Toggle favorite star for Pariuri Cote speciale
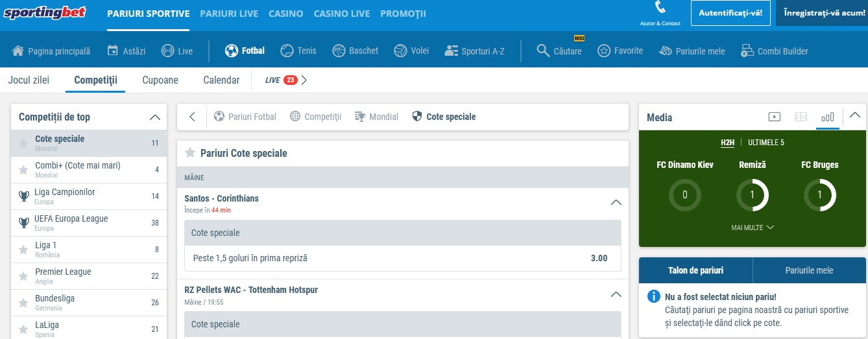Screen dimensions: 868x339 point(190,153)
